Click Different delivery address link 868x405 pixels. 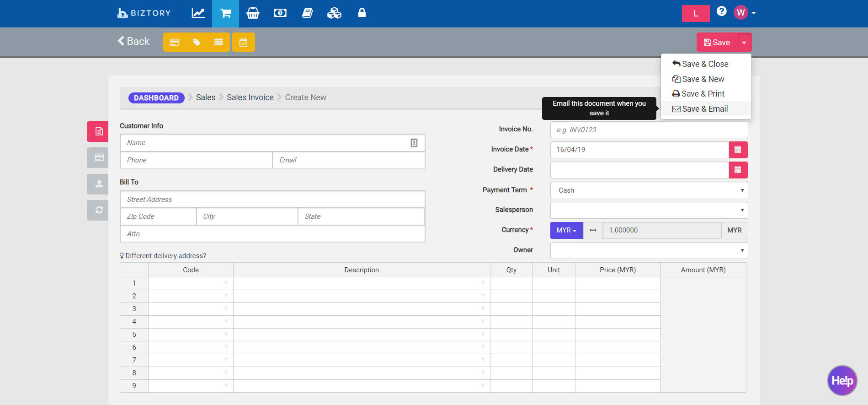point(163,256)
